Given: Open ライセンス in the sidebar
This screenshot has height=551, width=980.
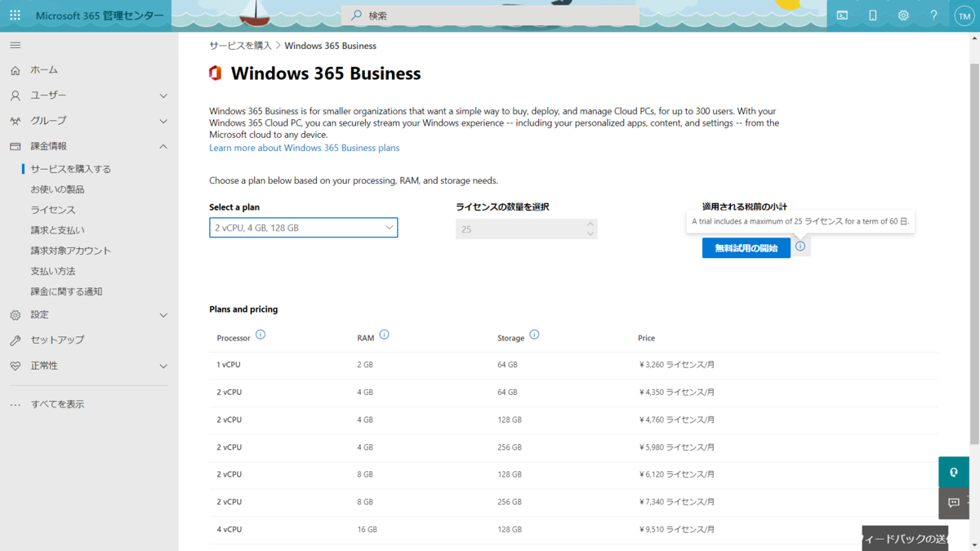Looking at the screenshot, I should [53, 210].
